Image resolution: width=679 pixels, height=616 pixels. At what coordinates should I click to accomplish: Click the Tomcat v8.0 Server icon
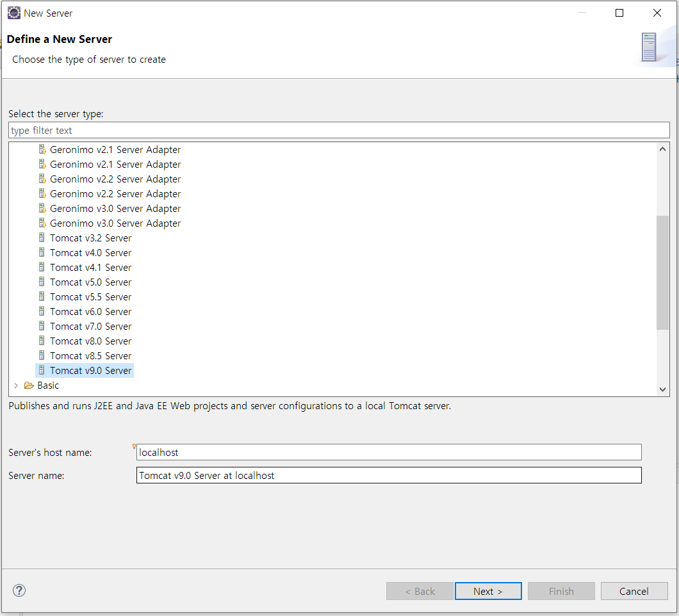(x=42, y=341)
